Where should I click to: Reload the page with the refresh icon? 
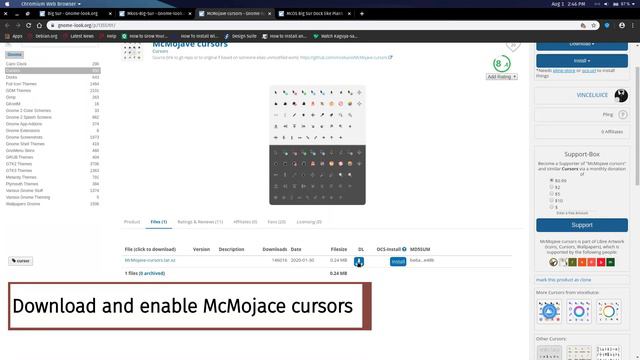click(28, 25)
